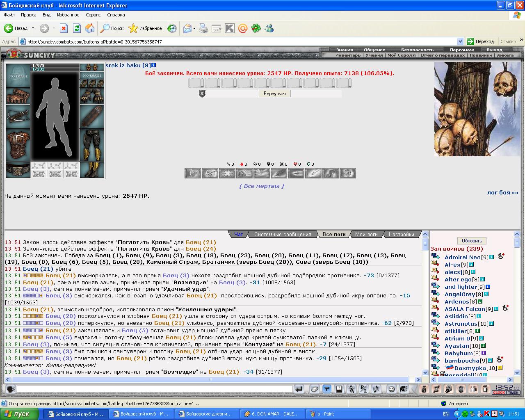Open the Избранное menu in menu bar
The height and width of the screenshot is (420, 525).
68,15
